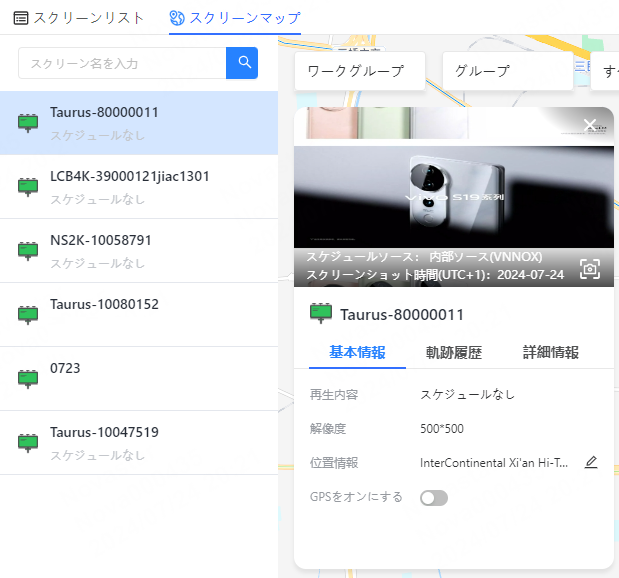Viewport: 619px width, 578px height.
Task: Switch to the スクリーンリスト tab
Action: [x=79, y=18]
